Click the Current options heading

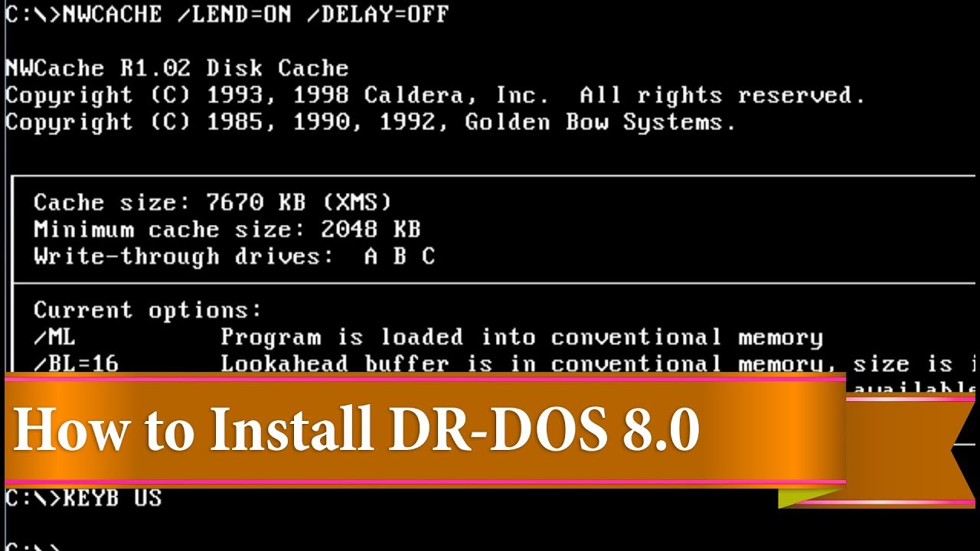[148, 311]
